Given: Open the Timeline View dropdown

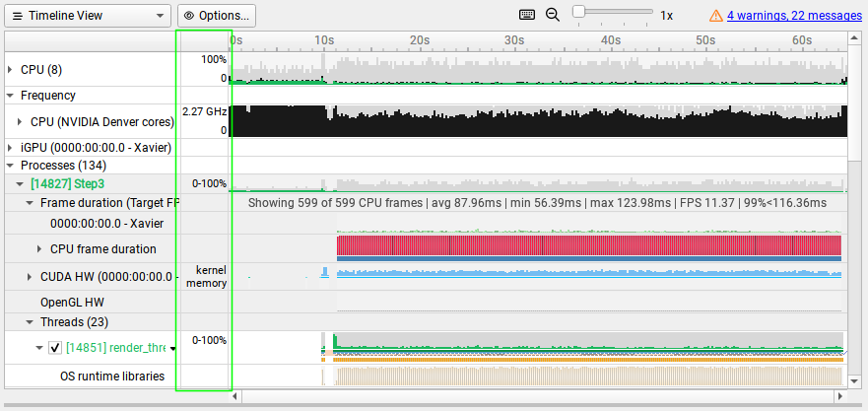Looking at the screenshot, I should [159, 16].
